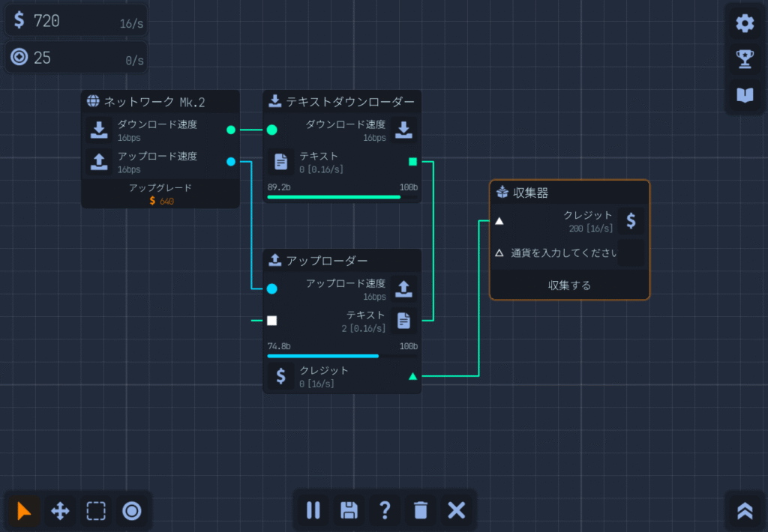Click the green square テキスト output port

pyautogui.click(x=412, y=162)
